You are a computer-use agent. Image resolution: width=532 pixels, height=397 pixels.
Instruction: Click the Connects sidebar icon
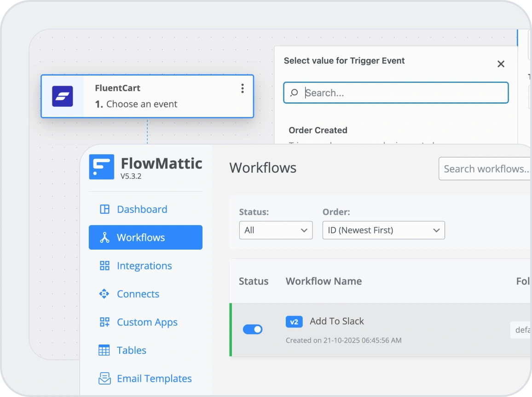tap(104, 294)
